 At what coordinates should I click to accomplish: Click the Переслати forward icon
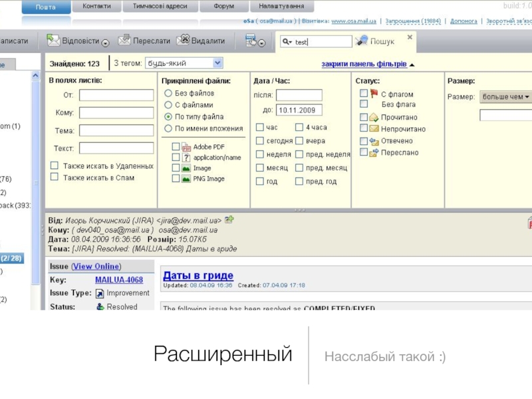[x=124, y=41]
